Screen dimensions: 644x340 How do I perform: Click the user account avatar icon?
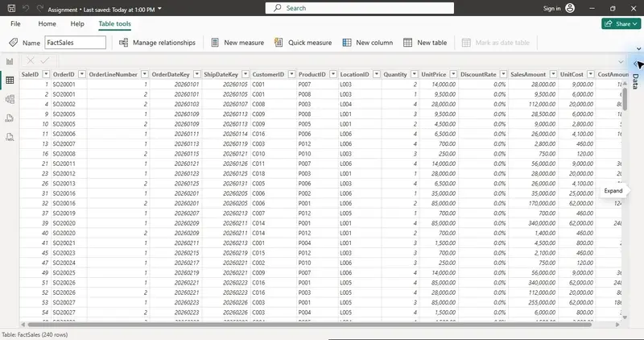tap(570, 8)
